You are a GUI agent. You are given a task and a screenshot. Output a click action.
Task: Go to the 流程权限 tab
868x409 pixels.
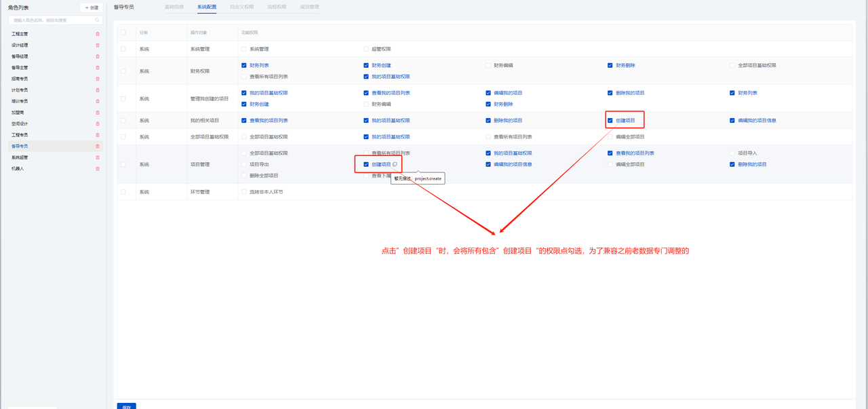tap(277, 7)
